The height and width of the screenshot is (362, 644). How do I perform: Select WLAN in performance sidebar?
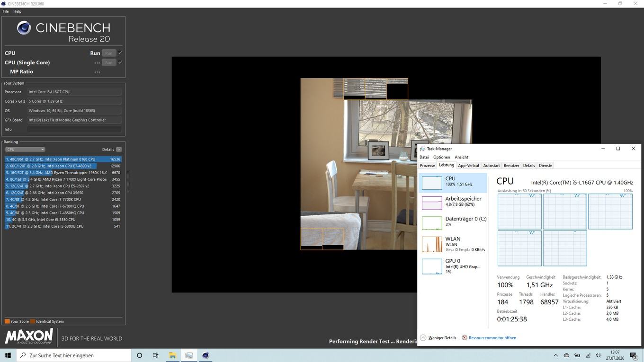pyautogui.click(x=453, y=244)
